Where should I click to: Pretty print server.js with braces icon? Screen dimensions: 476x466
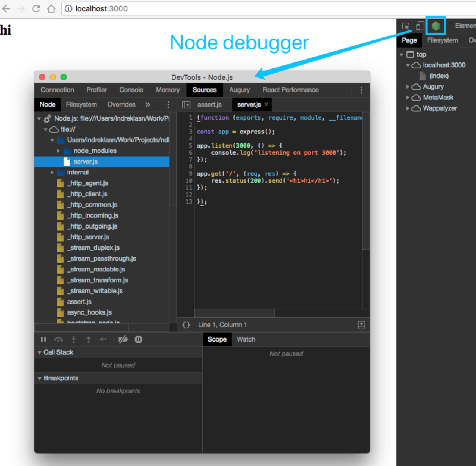(x=186, y=325)
